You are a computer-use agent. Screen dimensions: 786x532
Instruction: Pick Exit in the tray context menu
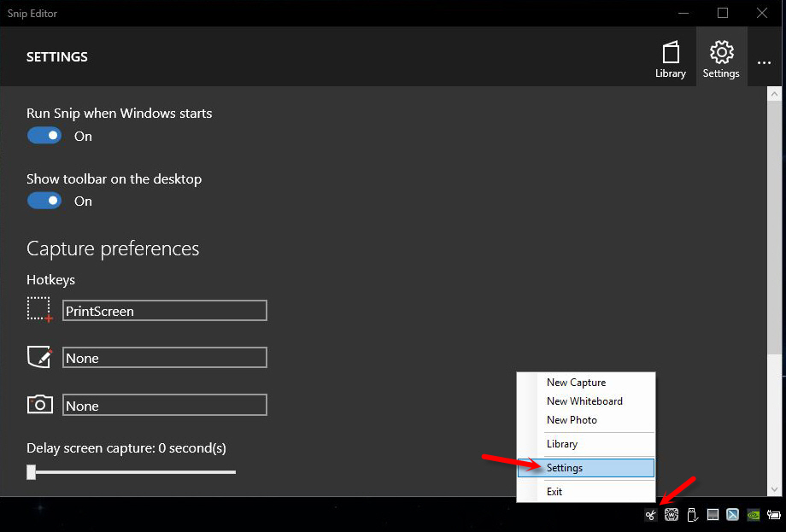click(x=554, y=492)
